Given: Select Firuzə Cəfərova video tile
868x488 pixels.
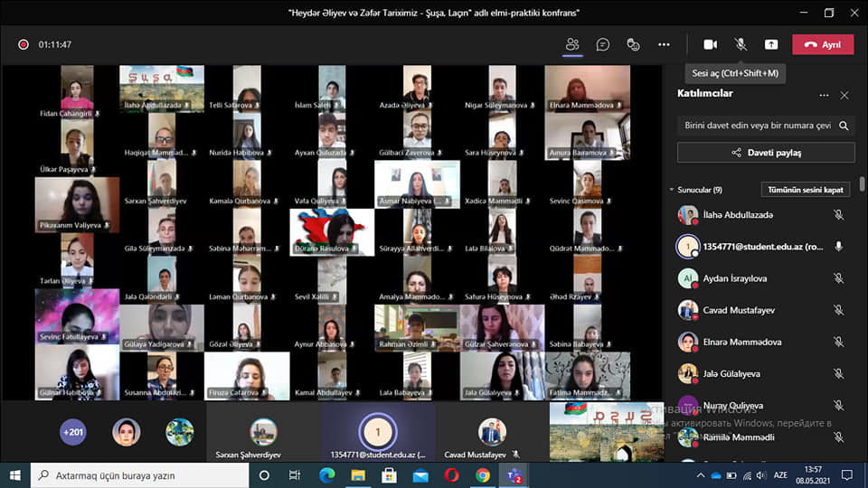Looking at the screenshot, I should click(x=247, y=376).
